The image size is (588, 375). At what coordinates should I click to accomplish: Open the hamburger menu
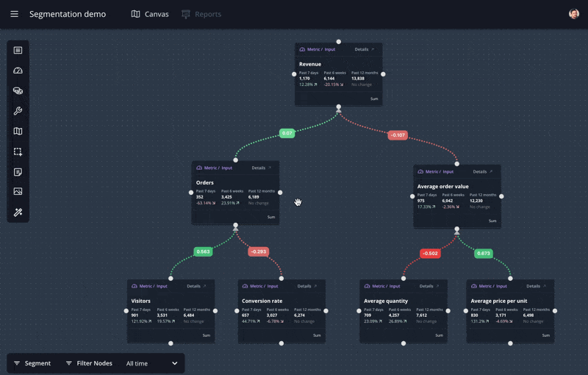coord(14,14)
